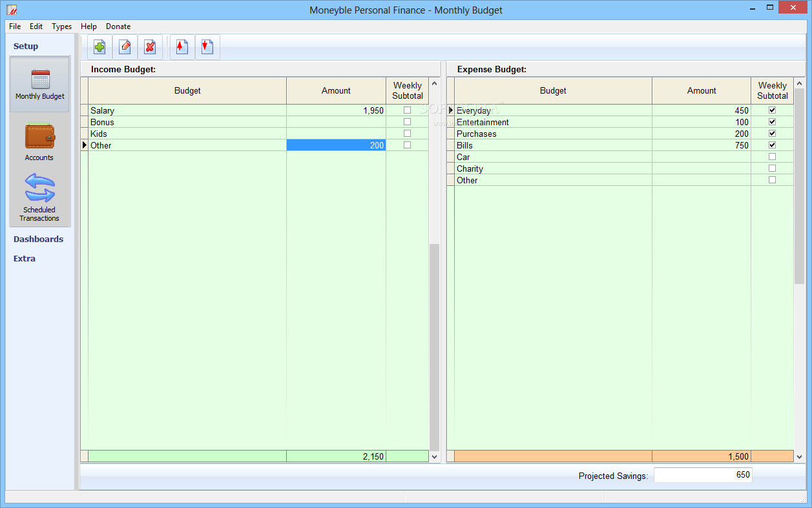Image resolution: width=812 pixels, height=508 pixels.
Task: Check Weekly Subtotal for expense Other
Action: [772, 180]
